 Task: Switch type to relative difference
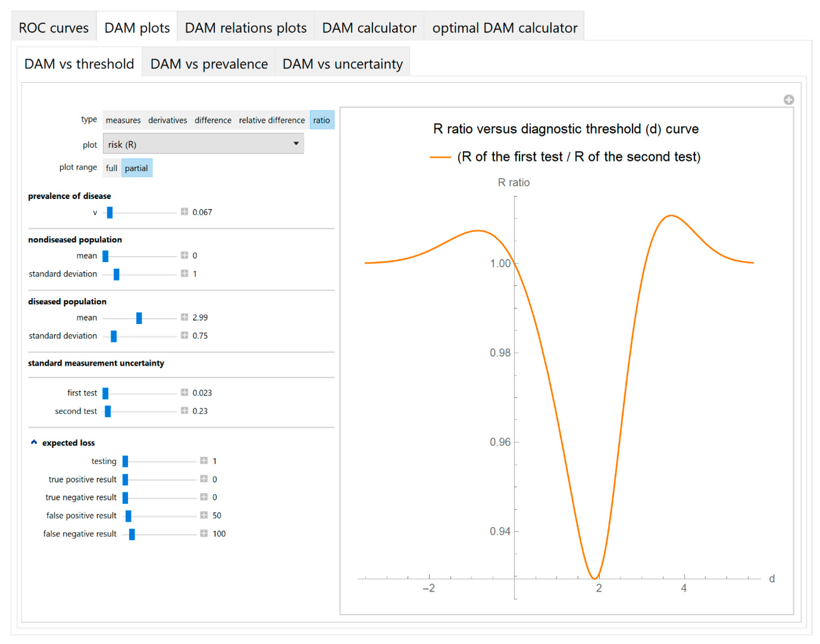click(x=272, y=120)
